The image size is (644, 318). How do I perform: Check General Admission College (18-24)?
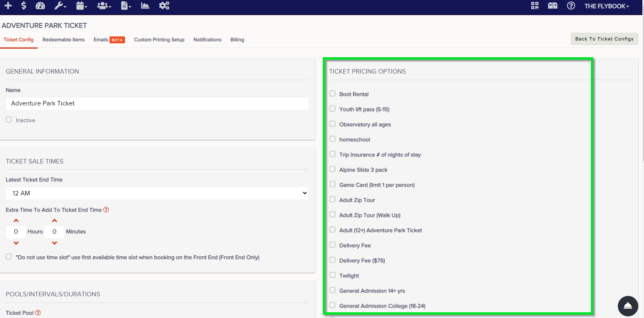pyautogui.click(x=333, y=305)
